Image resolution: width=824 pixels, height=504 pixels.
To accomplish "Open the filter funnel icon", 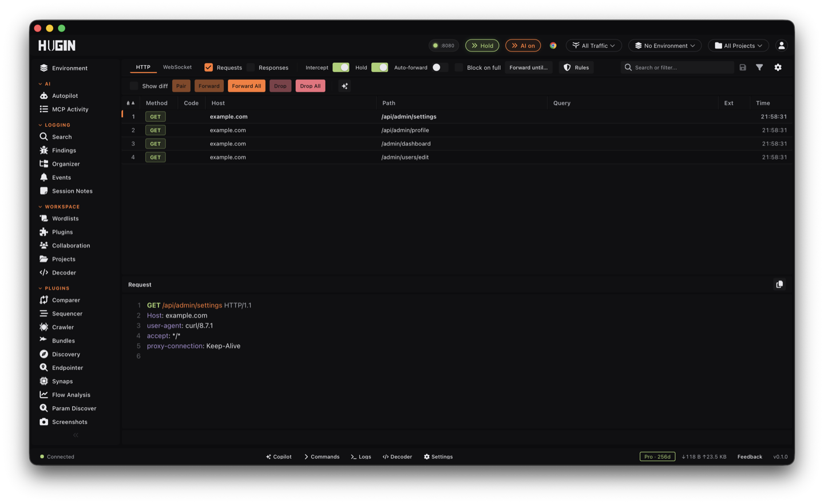I will pyautogui.click(x=759, y=68).
